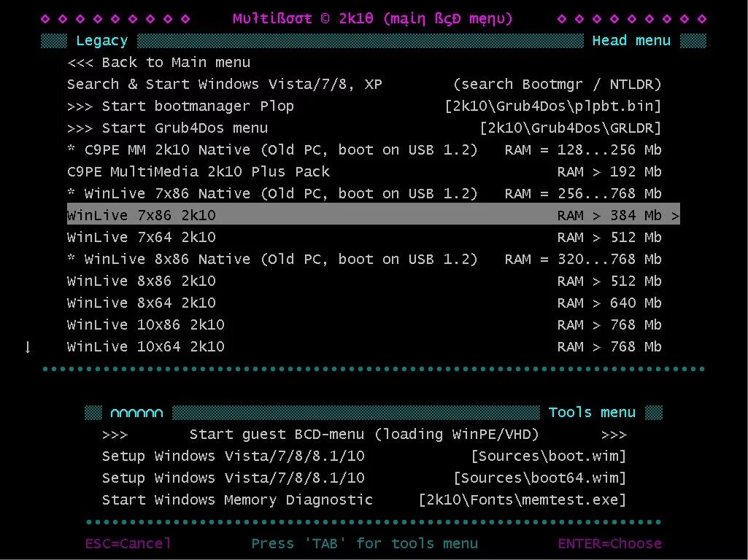Viewport: 748px width, 560px height.
Task: Open 'Start guest BCD-menu (loading WinPE/VHD)'
Action: 364,435
